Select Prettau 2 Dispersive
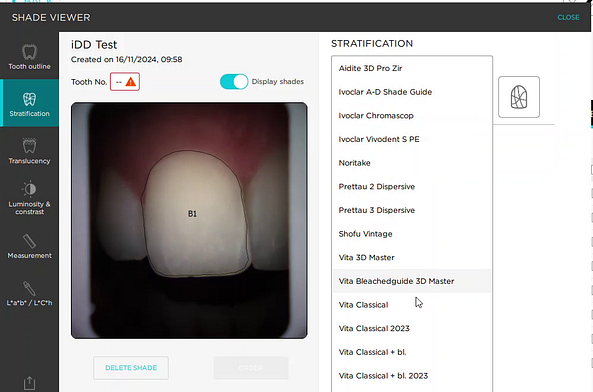The width and height of the screenshot is (593, 392). (412, 186)
